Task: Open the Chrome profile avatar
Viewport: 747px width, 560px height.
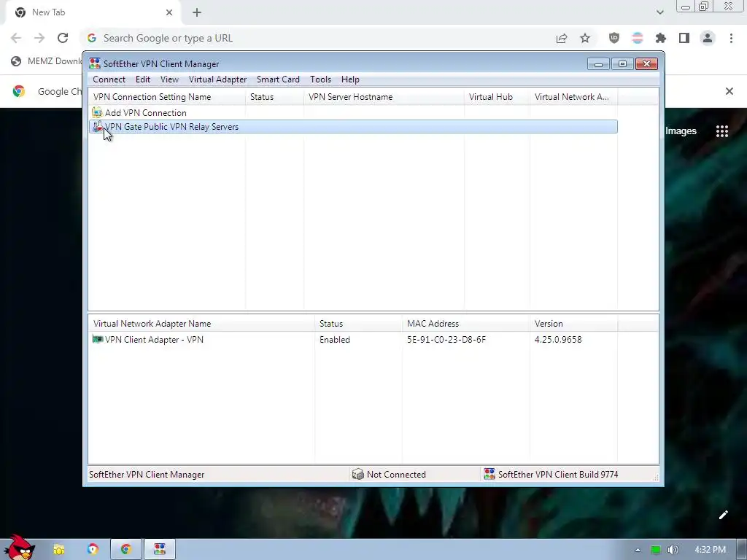Action: click(x=708, y=38)
